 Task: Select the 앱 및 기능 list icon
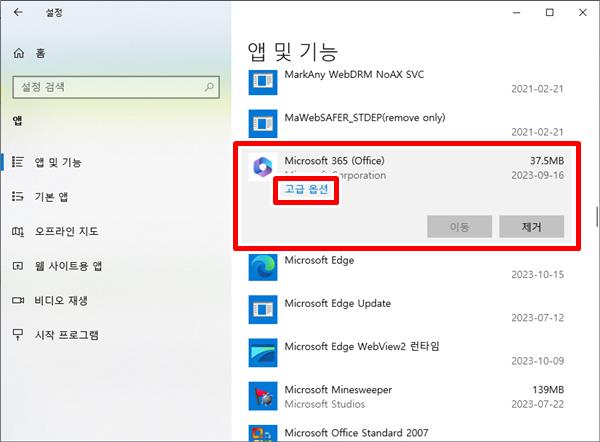pyautogui.click(x=18, y=162)
